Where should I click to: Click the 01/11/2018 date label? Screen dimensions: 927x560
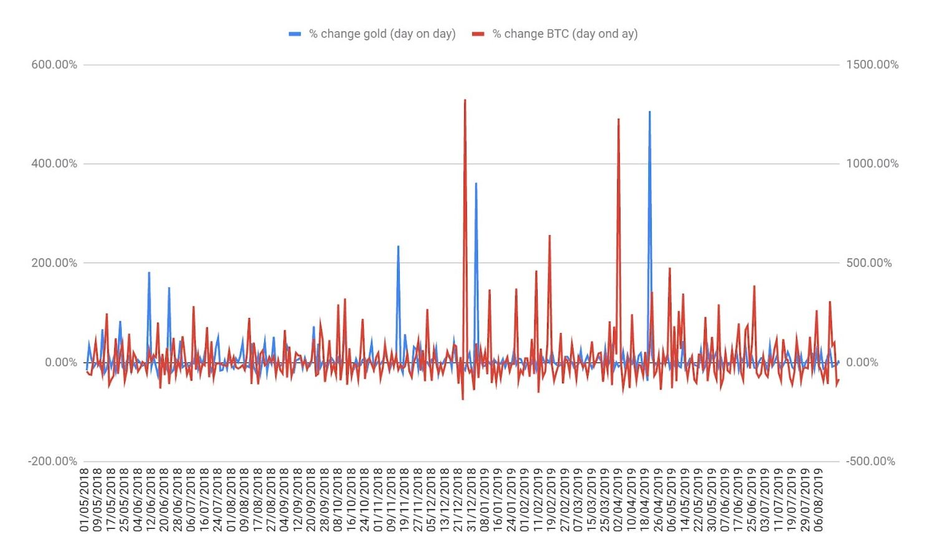[378, 501]
